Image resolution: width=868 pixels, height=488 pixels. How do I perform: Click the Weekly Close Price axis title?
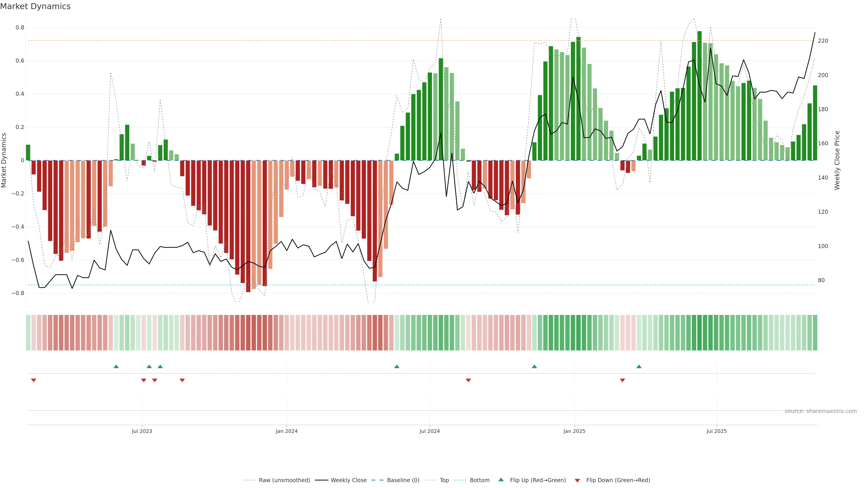tap(837, 160)
